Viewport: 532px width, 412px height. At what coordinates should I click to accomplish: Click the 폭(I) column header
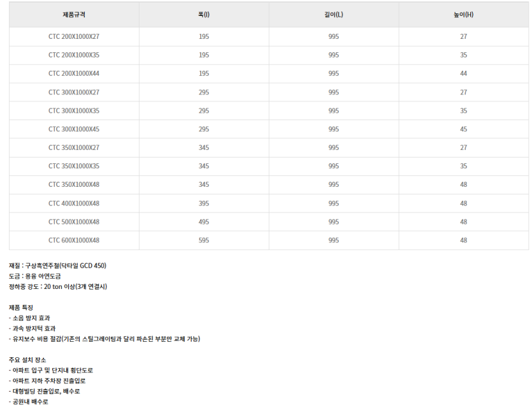tap(204, 15)
